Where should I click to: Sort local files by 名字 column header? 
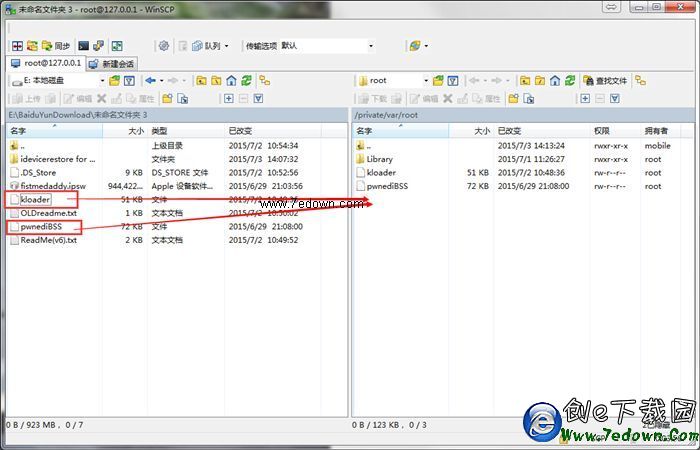(54, 131)
